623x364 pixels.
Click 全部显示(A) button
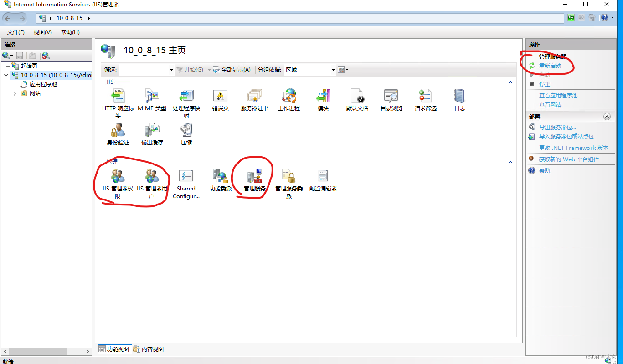tap(232, 70)
